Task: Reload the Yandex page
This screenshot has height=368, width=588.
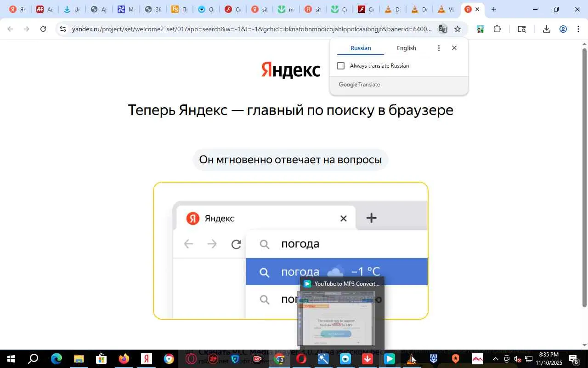Action: [43, 29]
